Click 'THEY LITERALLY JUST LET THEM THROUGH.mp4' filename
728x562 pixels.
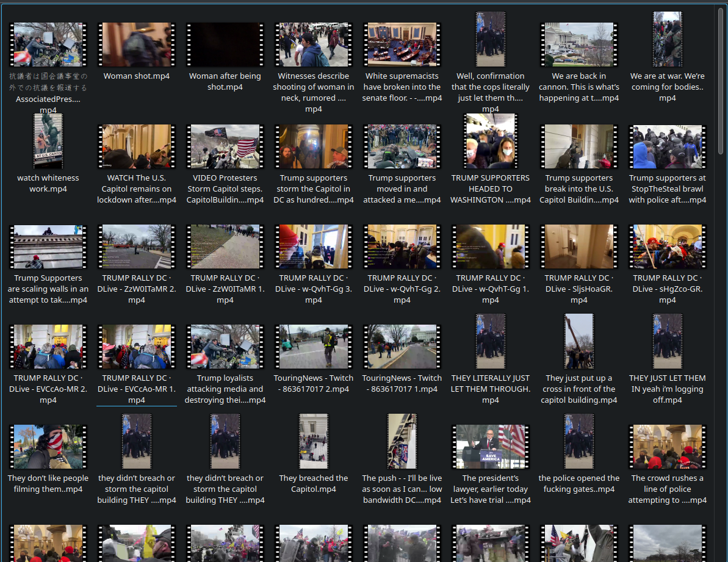pyautogui.click(x=491, y=389)
